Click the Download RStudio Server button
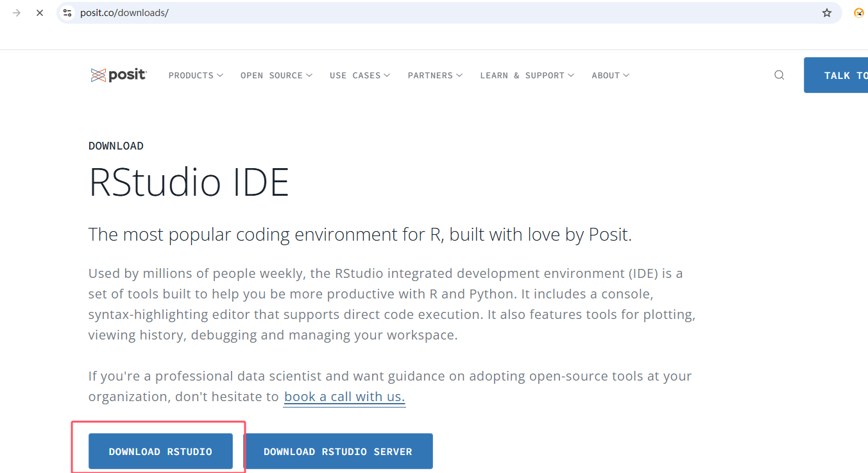 (338, 451)
